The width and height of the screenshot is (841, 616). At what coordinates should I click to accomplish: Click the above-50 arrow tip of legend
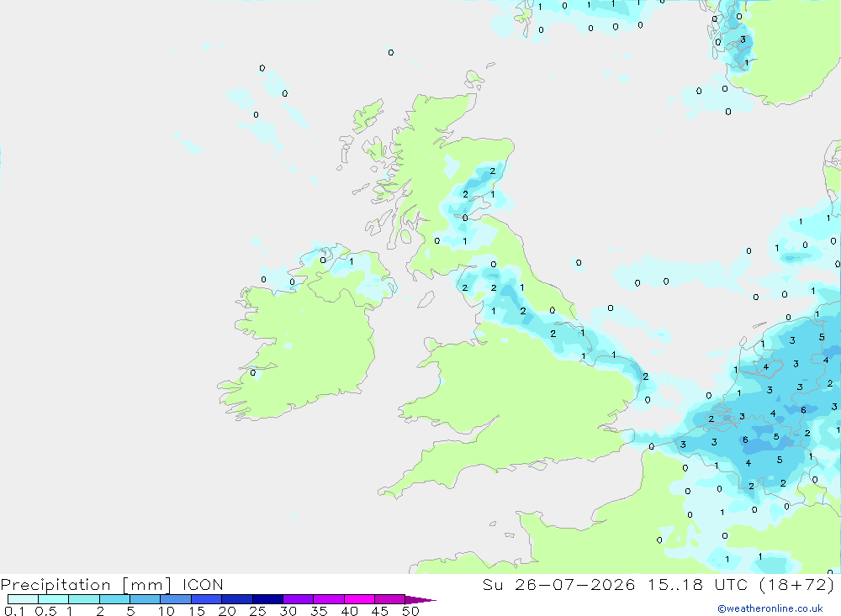click(x=420, y=599)
